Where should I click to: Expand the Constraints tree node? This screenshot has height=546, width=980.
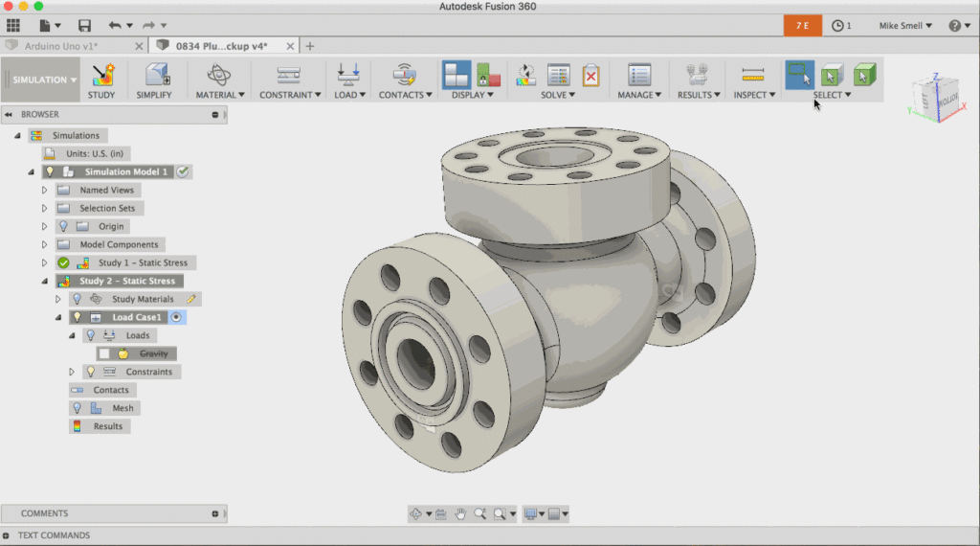72,372
